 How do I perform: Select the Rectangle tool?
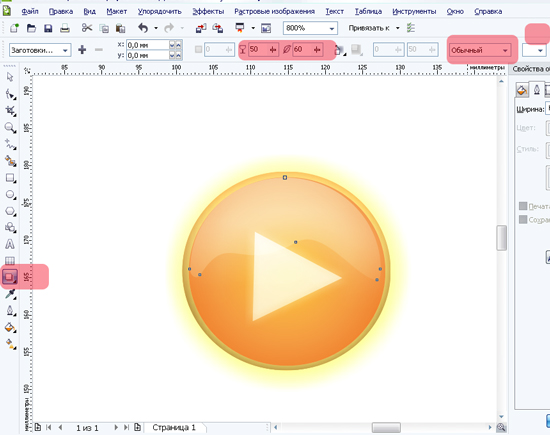coord(10,178)
